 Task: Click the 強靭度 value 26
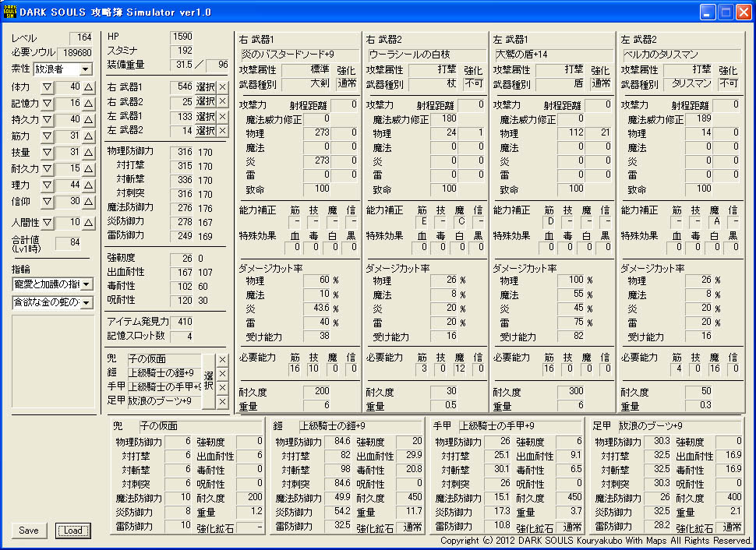(x=182, y=259)
